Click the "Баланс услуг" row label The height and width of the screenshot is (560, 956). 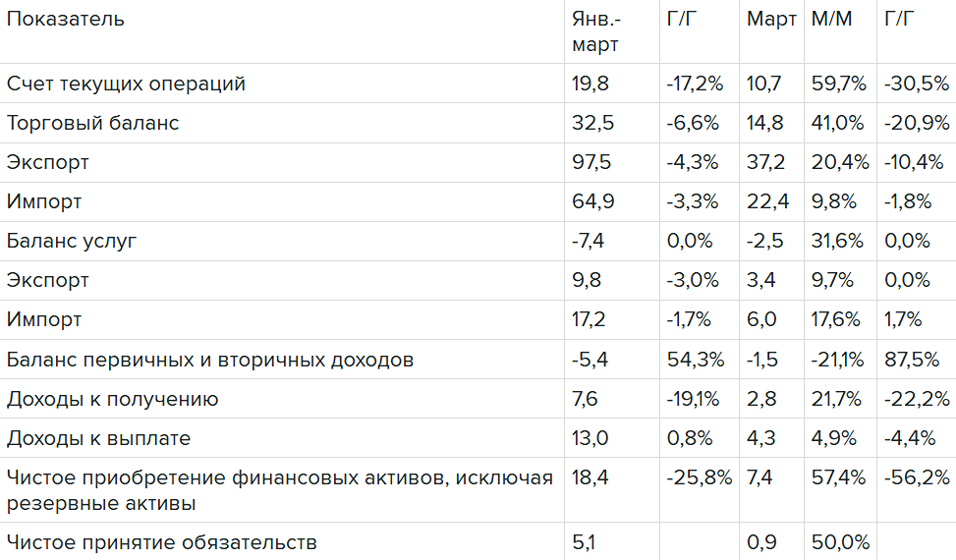coord(74,241)
